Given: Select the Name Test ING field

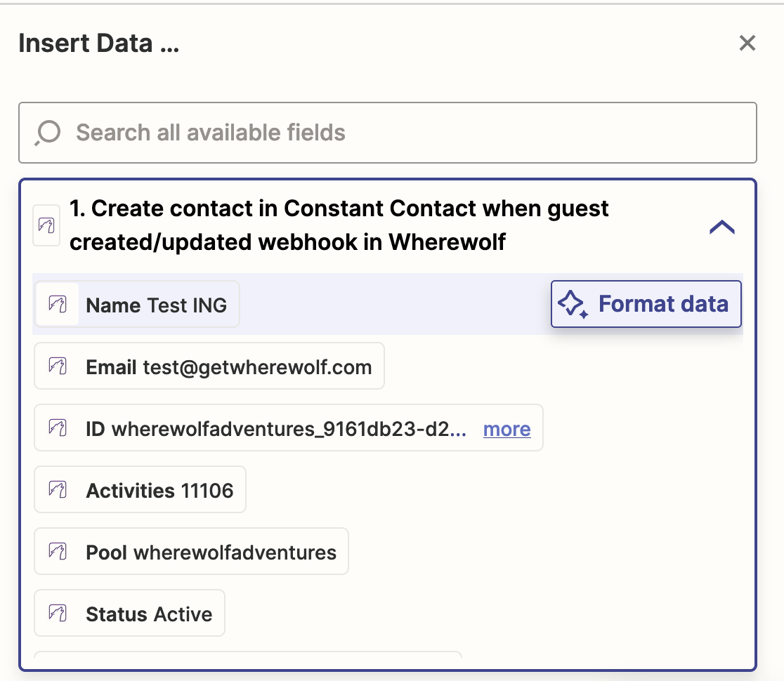Looking at the screenshot, I should coord(137,304).
